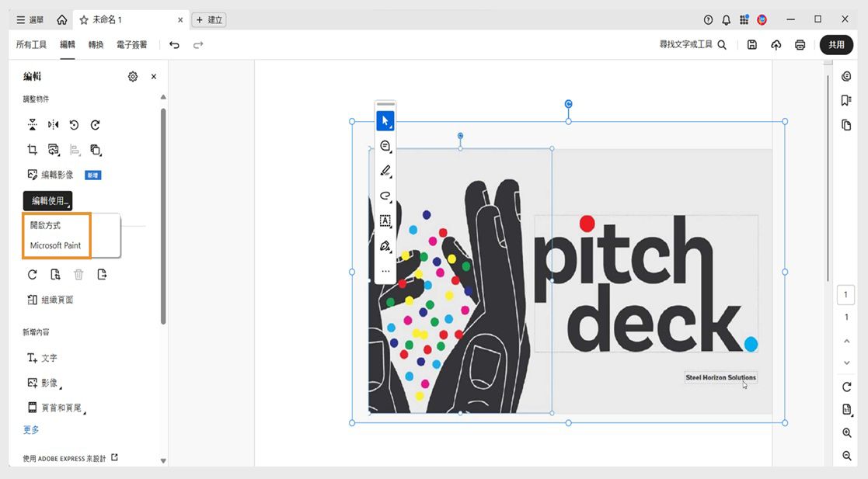Choose Microsoft Paint from the dropdown
The image size is (868, 479).
[55, 245]
